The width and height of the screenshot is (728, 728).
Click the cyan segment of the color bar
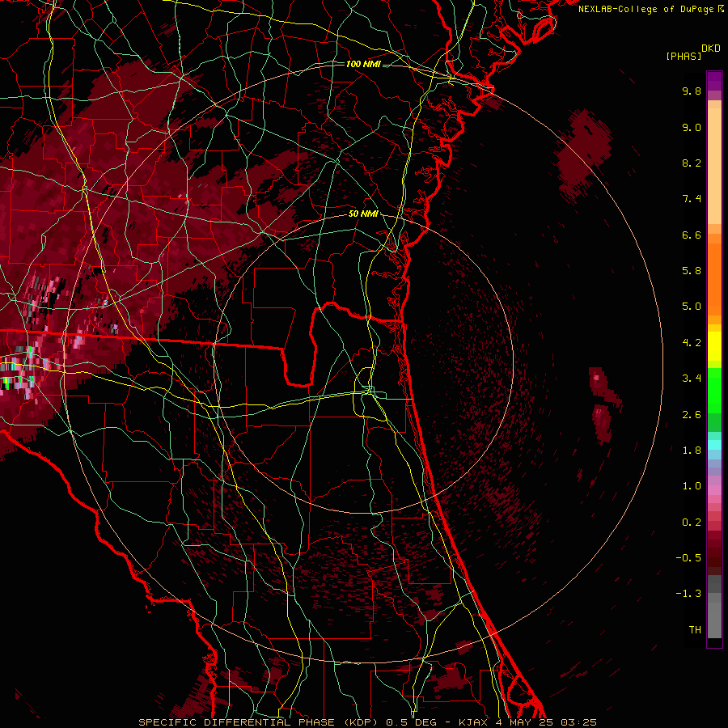tap(714, 445)
